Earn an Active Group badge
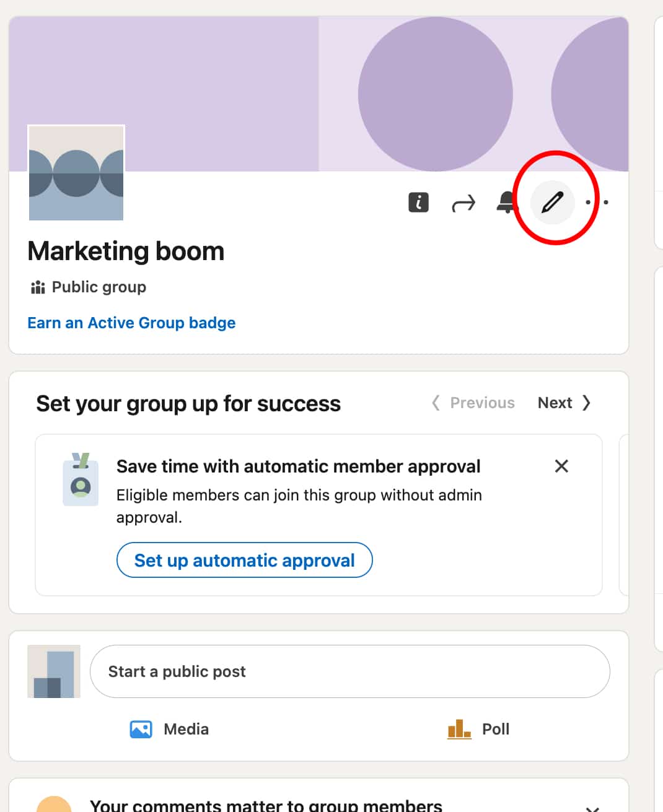Viewport: 663px width, 812px height. [131, 323]
